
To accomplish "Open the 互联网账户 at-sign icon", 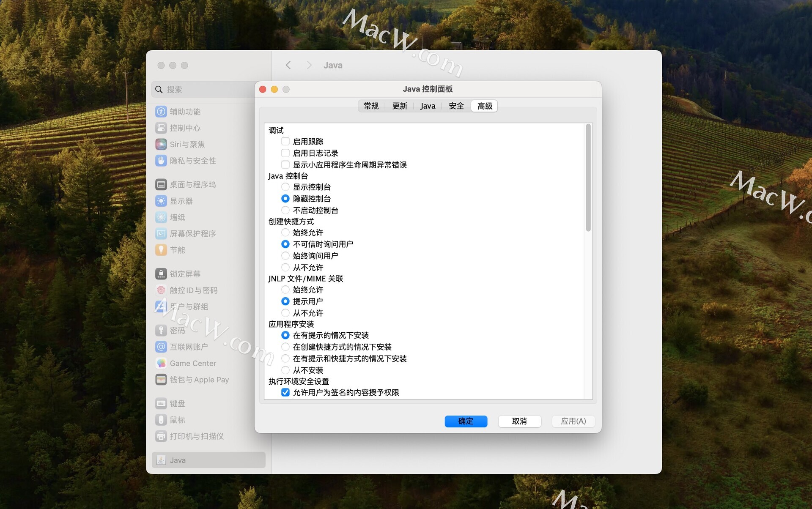I will pyautogui.click(x=161, y=347).
